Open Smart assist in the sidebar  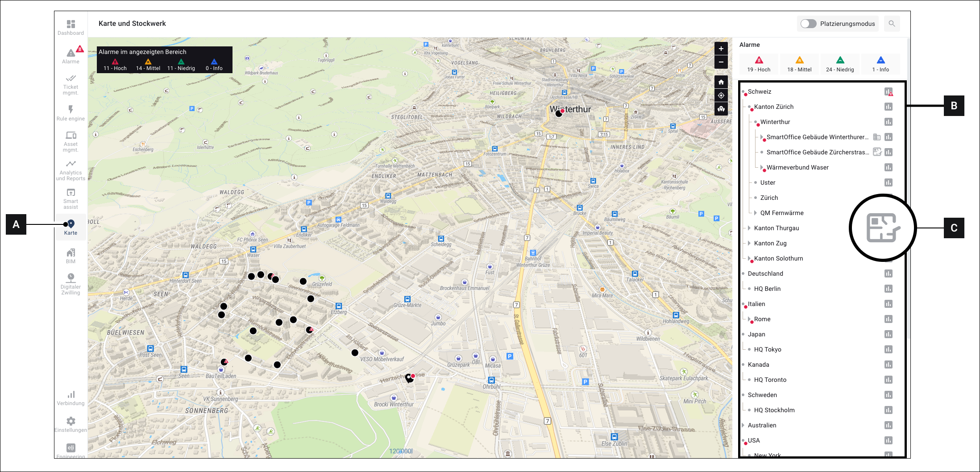(x=71, y=199)
